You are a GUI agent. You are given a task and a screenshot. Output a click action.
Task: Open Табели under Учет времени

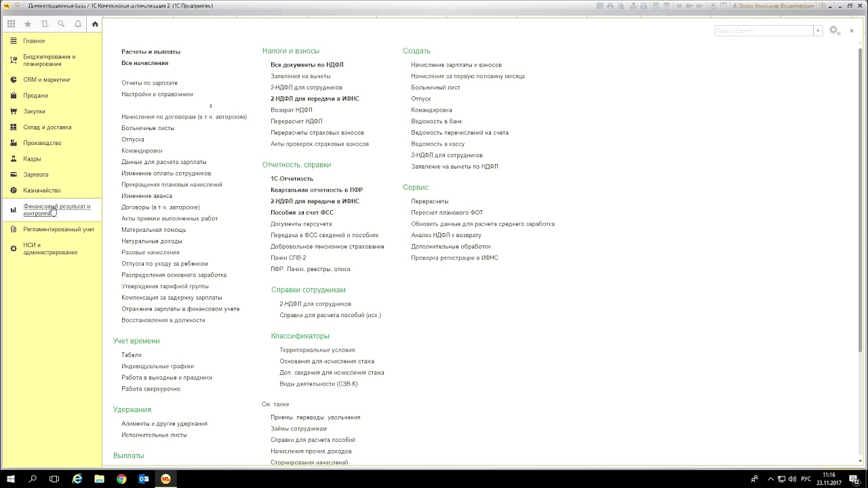click(x=132, y=355)
